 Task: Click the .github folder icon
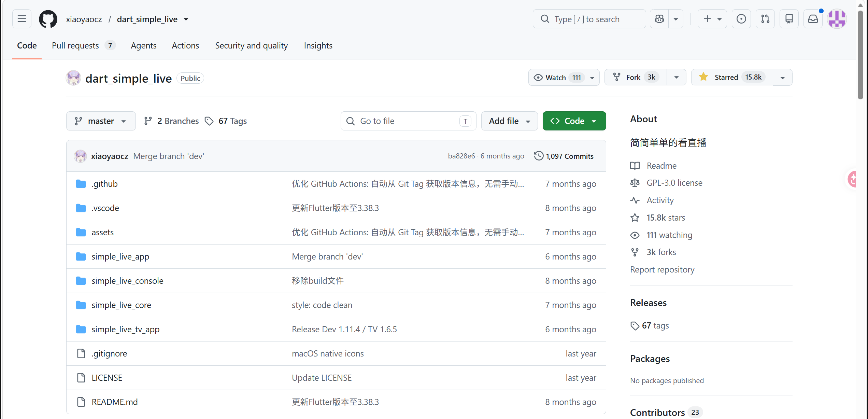(81, 184)
